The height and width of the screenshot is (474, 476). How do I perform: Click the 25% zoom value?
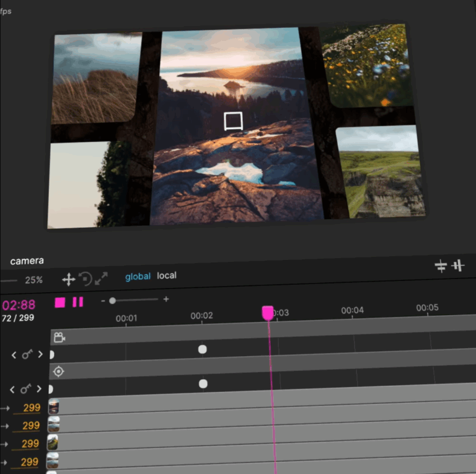pyautogui.click(x=33, y=280)
